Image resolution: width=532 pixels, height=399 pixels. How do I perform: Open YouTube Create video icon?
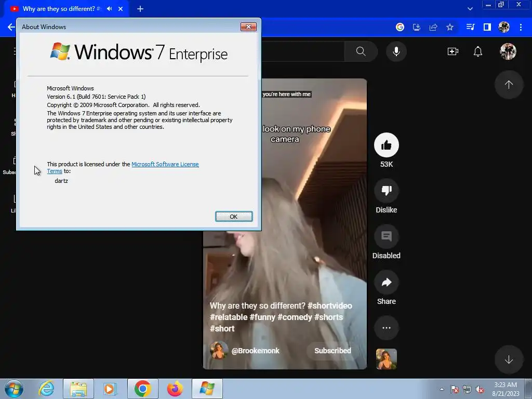point(453,51)
